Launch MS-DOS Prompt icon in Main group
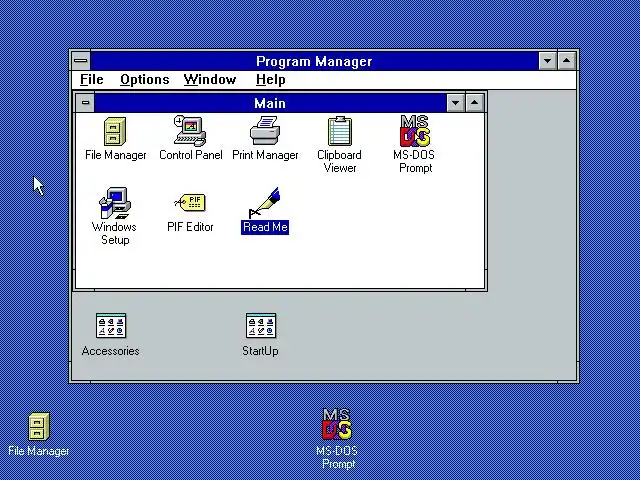 (415, 131)
